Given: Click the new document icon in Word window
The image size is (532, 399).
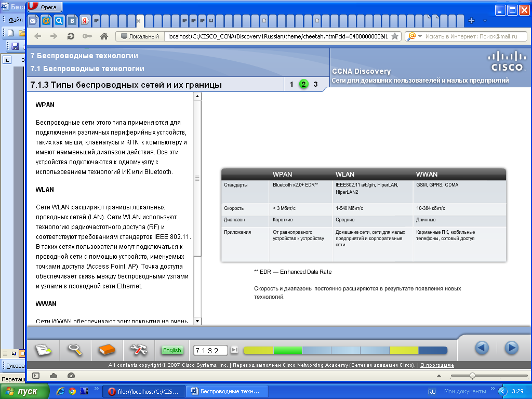Looking at the screenshot, I should tap(11, 33).
